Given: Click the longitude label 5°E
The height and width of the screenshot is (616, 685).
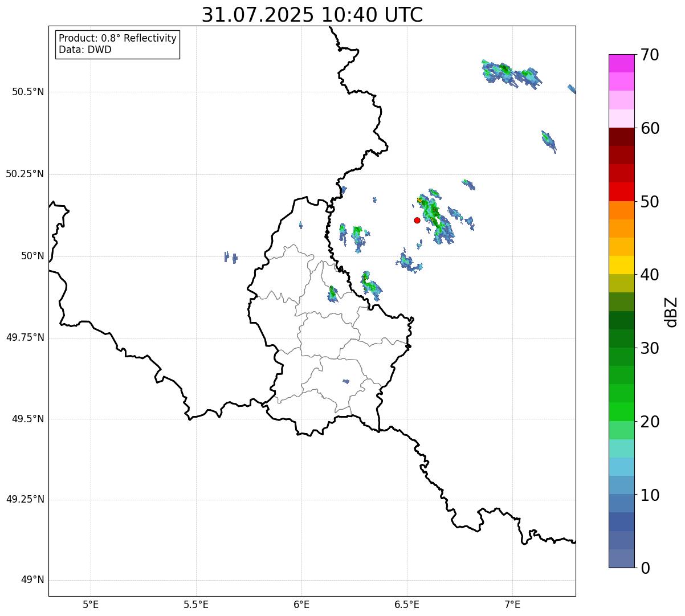Looking at the screenshot, I should [91, 604].
